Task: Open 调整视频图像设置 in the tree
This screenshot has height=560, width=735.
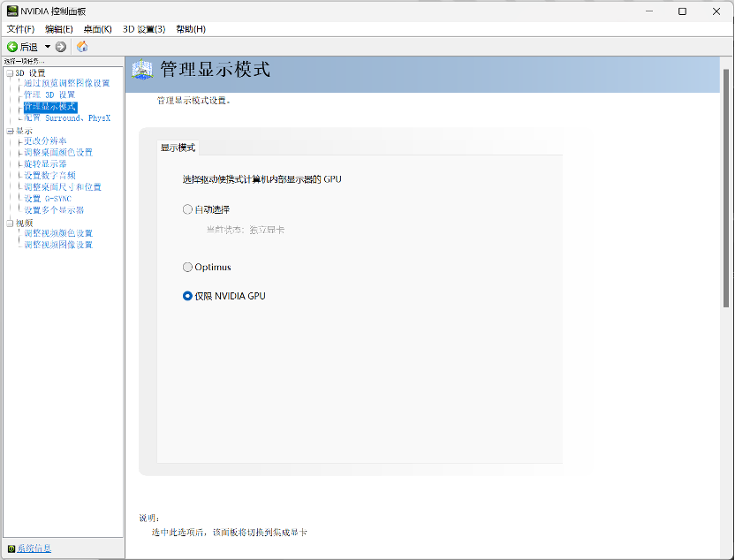Action: [x=58, y=245]
